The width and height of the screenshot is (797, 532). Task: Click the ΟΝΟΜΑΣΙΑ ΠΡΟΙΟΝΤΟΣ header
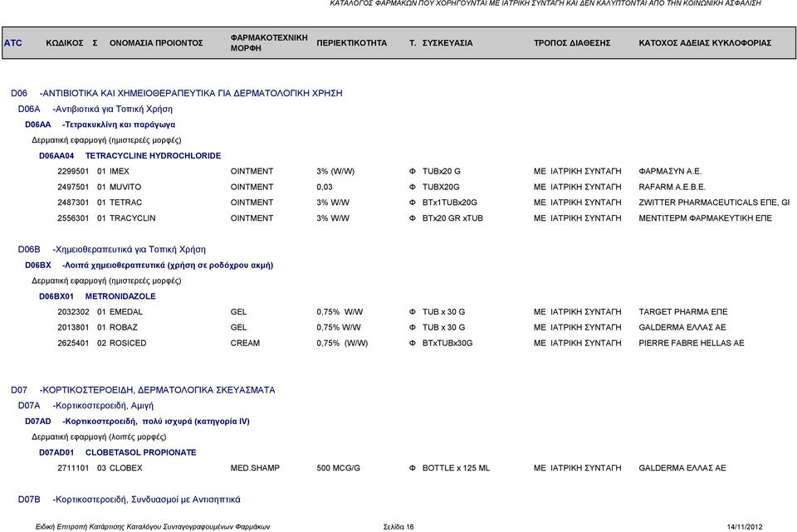[x=156, y=42]
